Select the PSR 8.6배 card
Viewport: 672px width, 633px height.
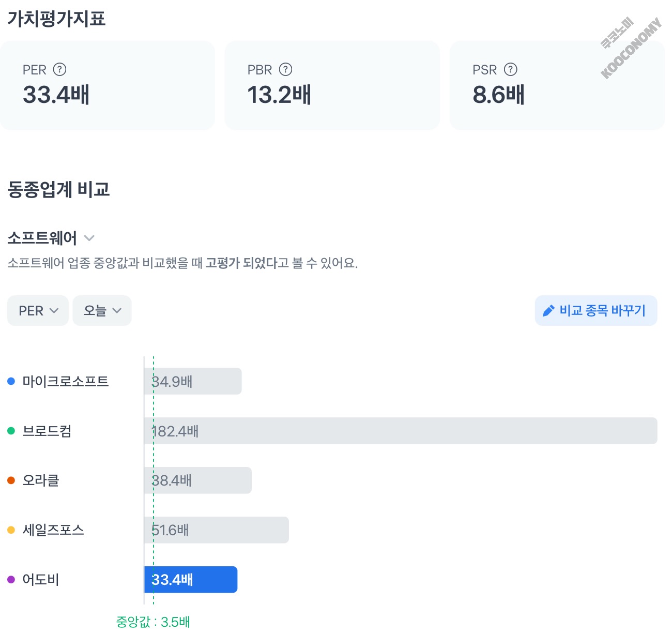point(557,85)
